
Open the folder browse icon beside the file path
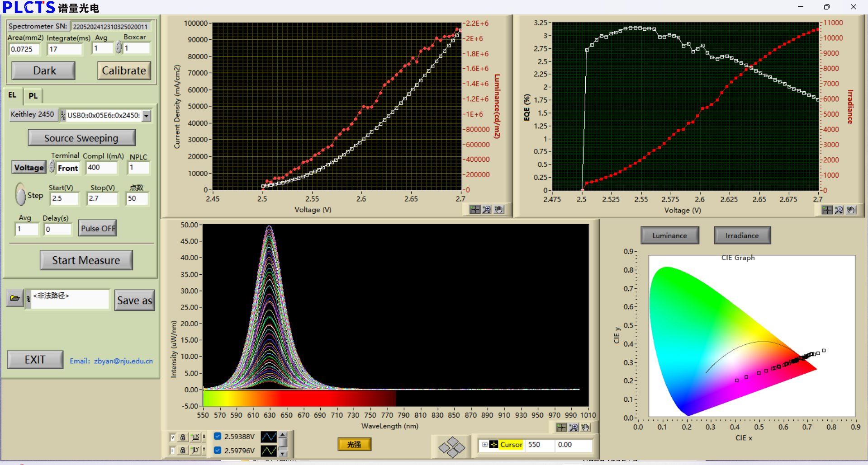tap(14, 298)
